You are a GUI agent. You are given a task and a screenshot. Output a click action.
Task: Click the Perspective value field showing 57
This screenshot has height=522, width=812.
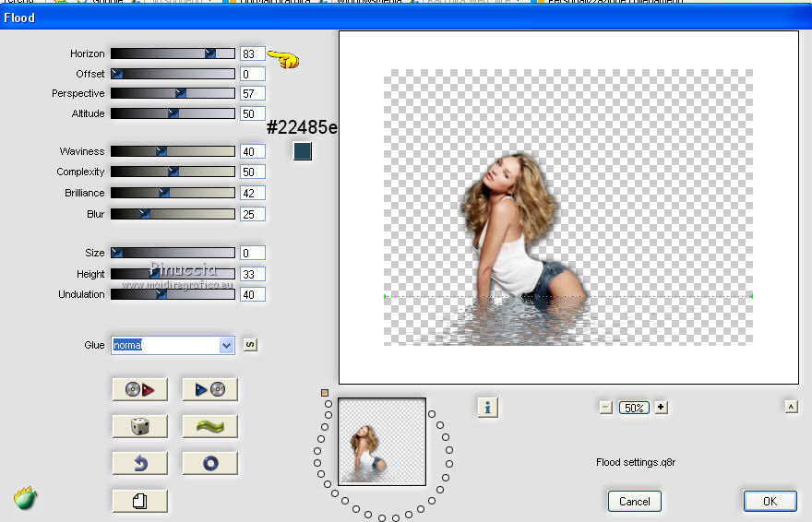coord(253,93)
